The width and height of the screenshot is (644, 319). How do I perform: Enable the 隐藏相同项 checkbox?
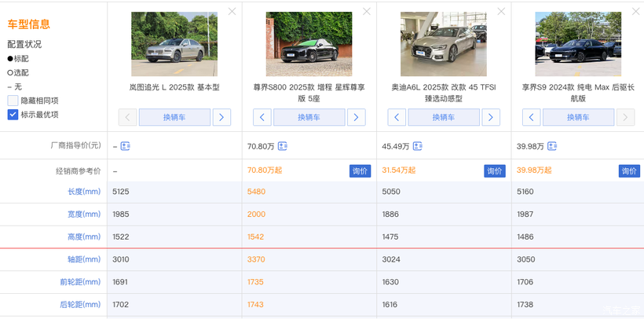tap(13, 101)
